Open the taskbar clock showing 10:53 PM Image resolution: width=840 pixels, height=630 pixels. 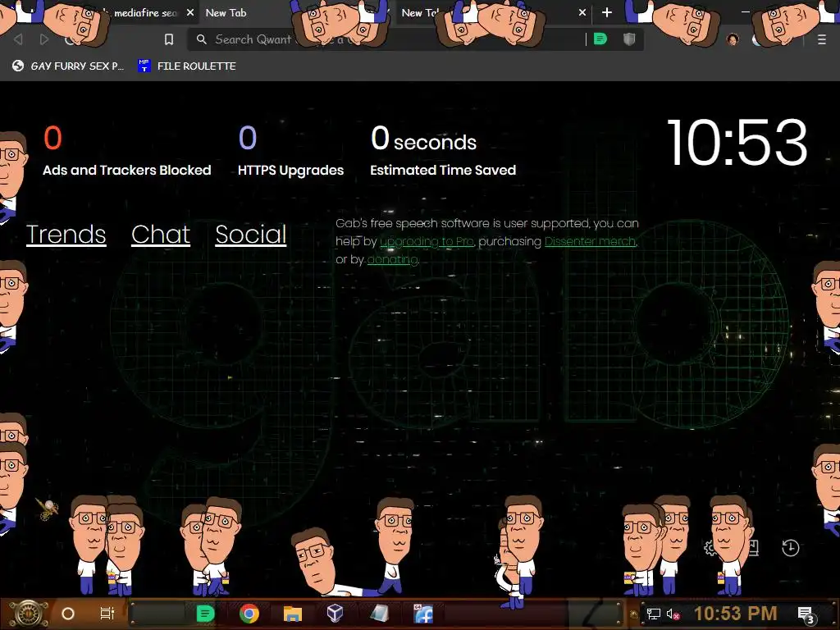click(x=736, y=614)
